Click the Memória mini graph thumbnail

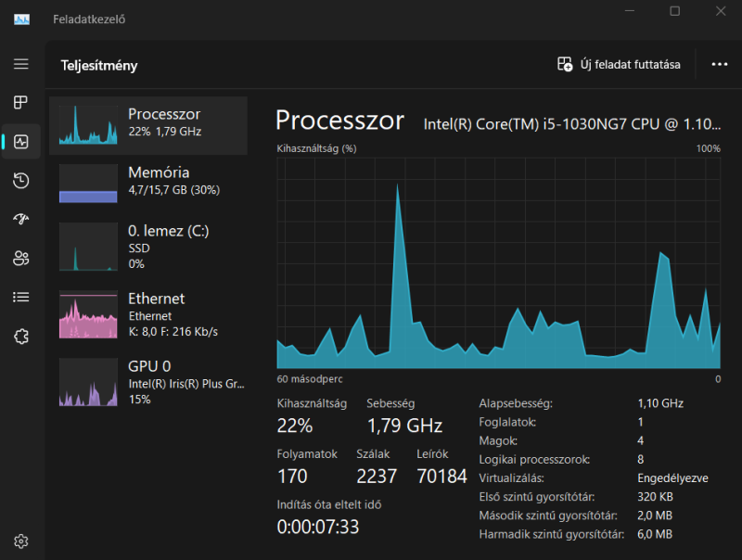coord(88,184)
